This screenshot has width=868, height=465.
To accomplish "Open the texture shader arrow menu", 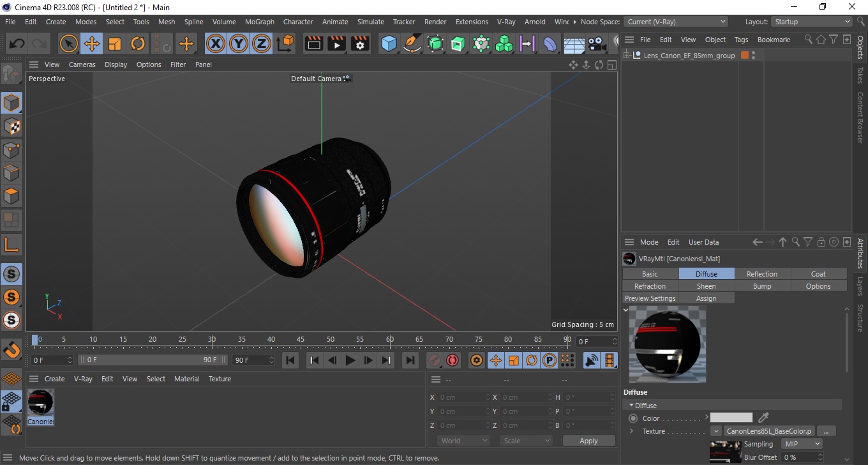I will tap(716, 431).
